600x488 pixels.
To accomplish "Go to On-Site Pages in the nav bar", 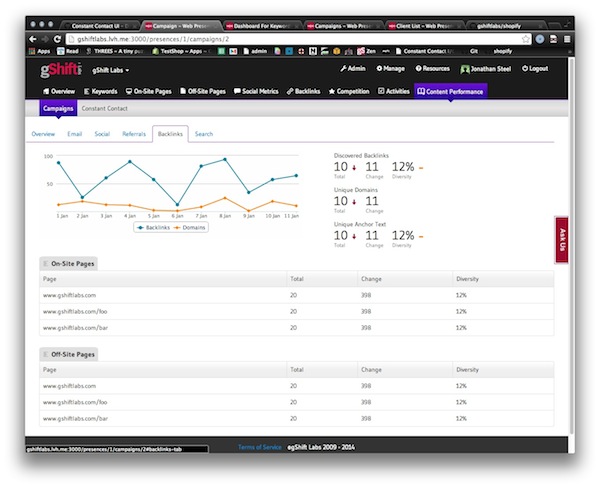I will (x=148, y=91).
